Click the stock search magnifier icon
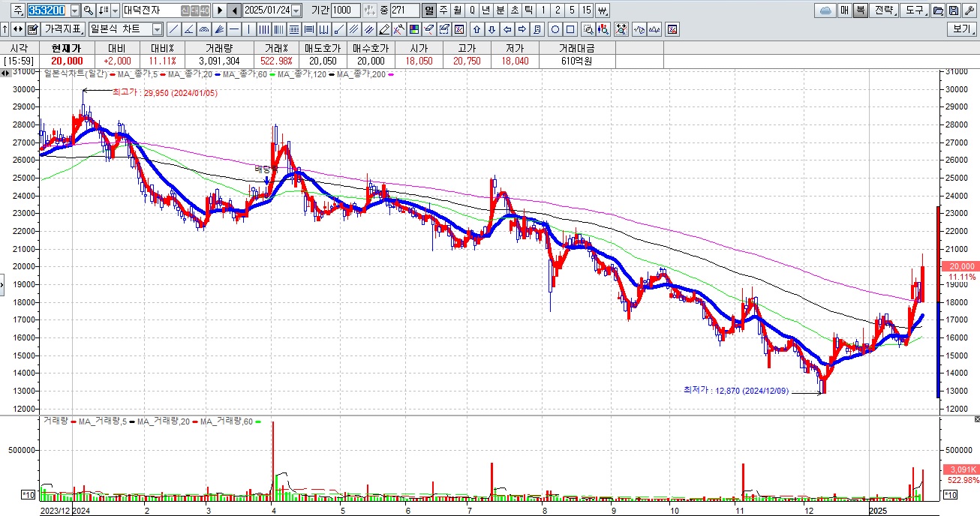Image resolution: width=980 pixels, height=516 pixels. (88, 10)
